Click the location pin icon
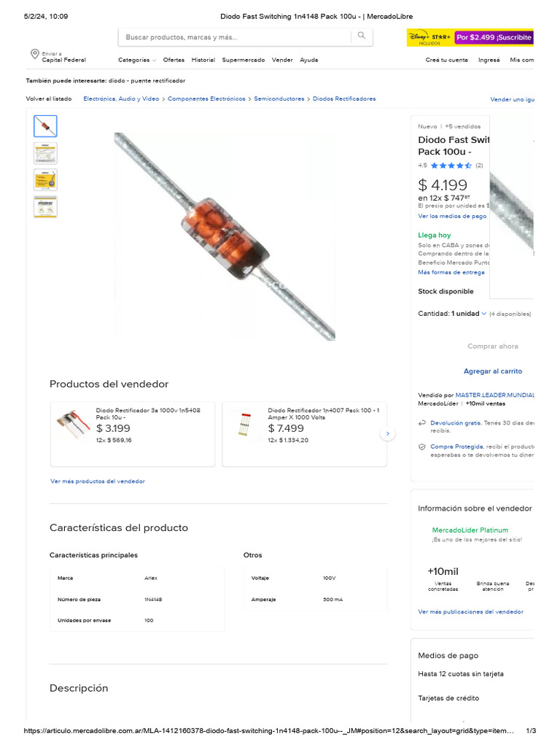Viewport: 560px width, 747px height. point(35,54)
